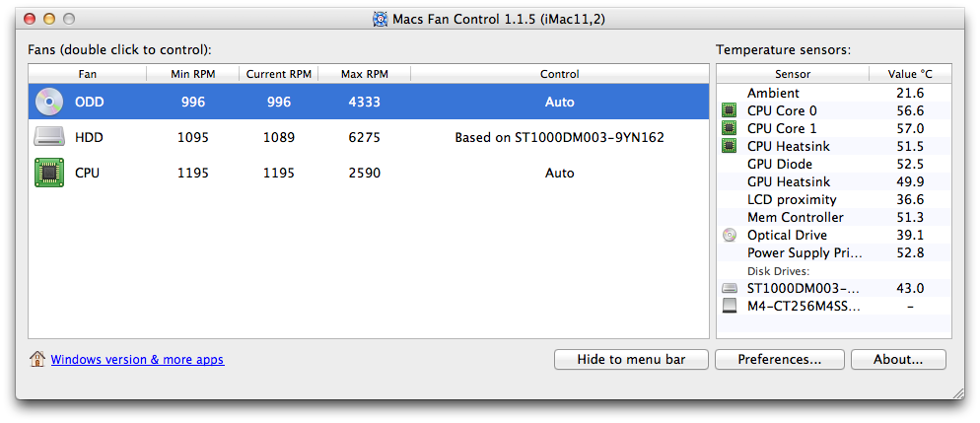Click HDD current RPM value 1089
The image size is (980, 423).
tap(279, 137)
